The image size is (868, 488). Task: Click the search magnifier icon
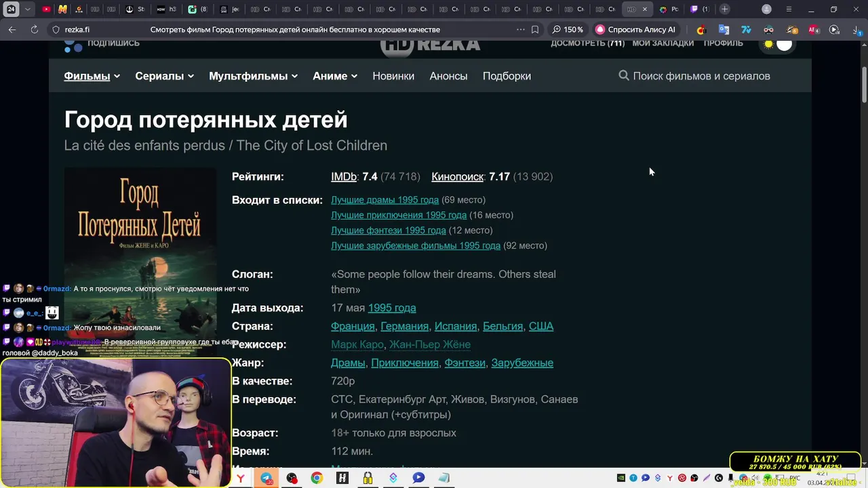(x=624, y=75)
